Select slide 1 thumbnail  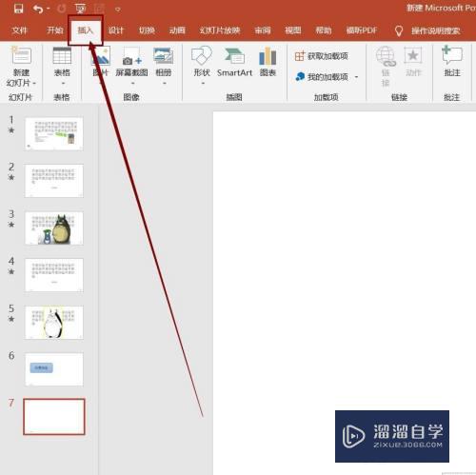(54, 133)
